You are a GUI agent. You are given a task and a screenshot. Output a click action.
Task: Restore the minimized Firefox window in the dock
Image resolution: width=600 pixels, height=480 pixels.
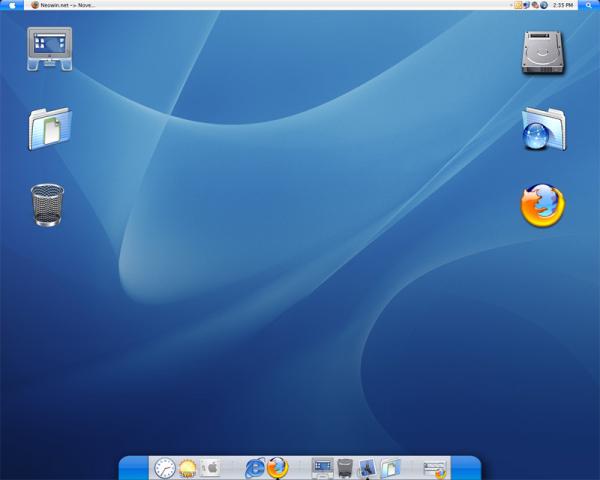pyautogui.click(x=435, y=469)
